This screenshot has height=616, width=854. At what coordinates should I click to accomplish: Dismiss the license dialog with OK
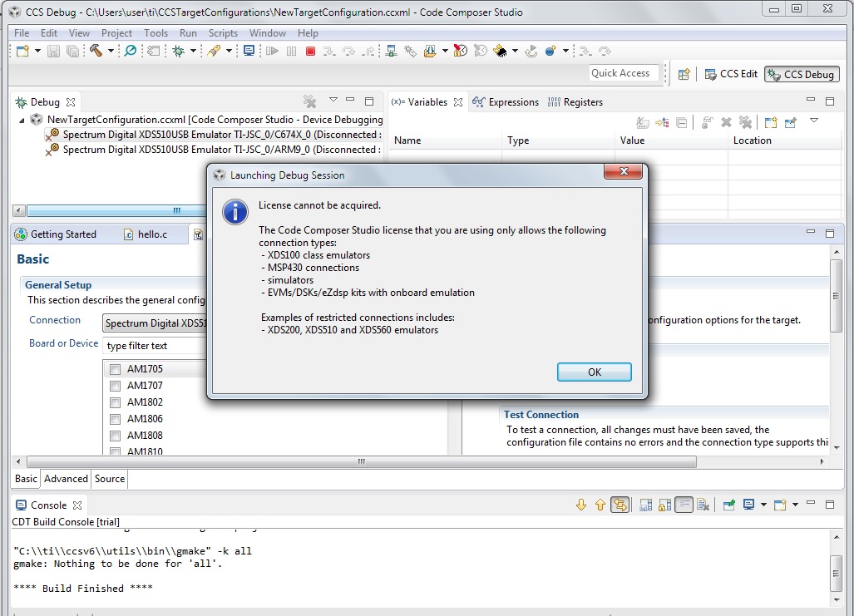(594, 372)
